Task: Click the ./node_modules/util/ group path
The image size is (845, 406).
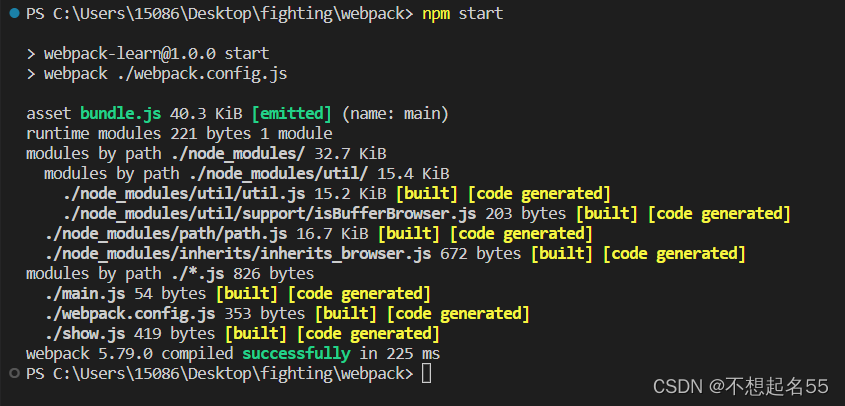Action: [278, 174]
